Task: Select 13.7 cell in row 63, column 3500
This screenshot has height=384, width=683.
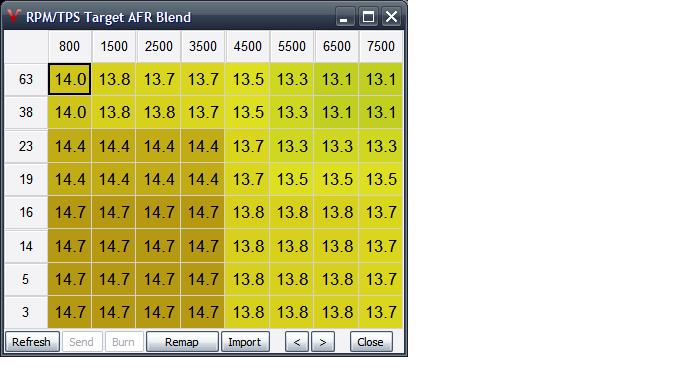Action: click(203, 79)
